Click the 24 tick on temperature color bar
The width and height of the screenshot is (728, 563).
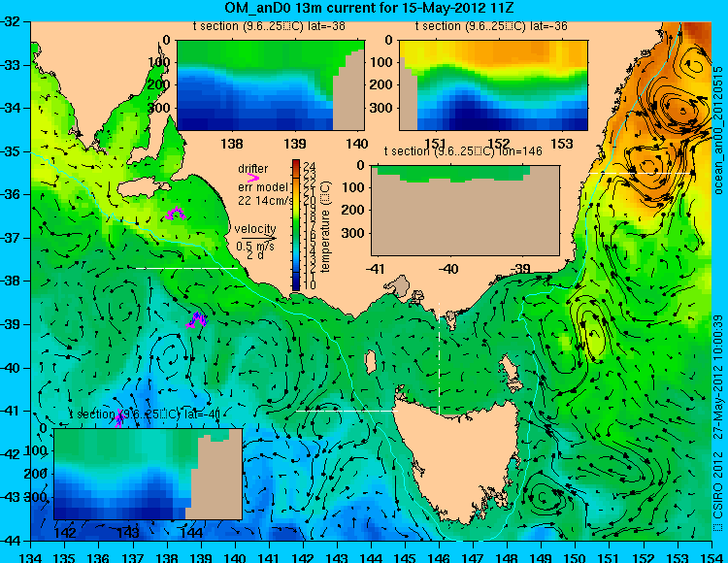pyautogui.click(x=310, y=167)
